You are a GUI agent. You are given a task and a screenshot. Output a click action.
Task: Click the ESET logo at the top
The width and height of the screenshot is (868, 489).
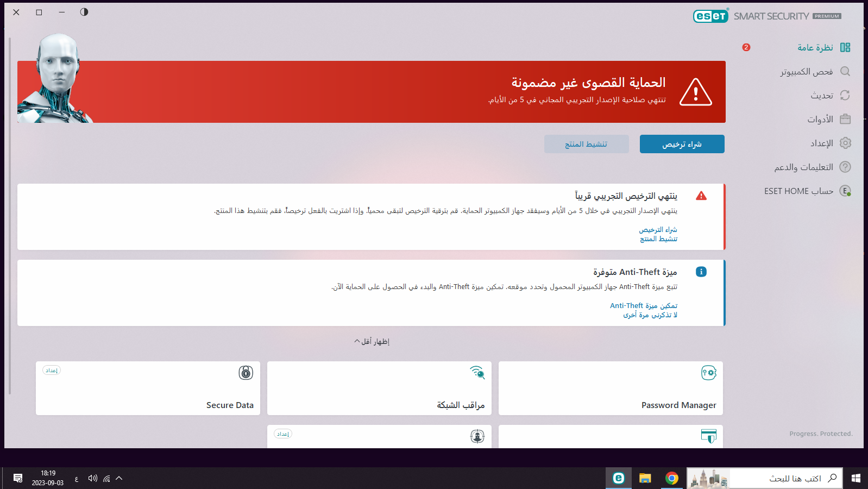point(710,16)
